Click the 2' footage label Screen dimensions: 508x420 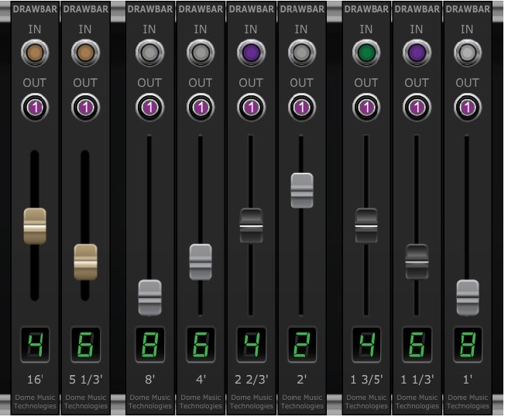(302, 379)
